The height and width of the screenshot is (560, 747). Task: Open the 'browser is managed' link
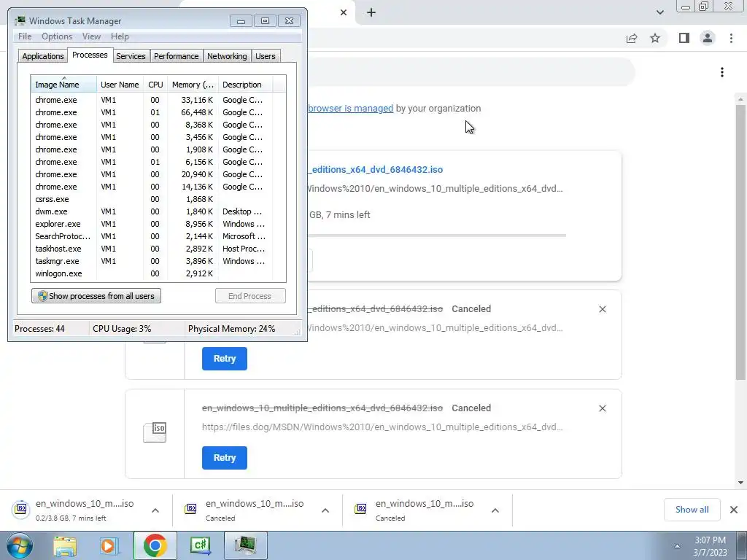(x=351, y=108)
